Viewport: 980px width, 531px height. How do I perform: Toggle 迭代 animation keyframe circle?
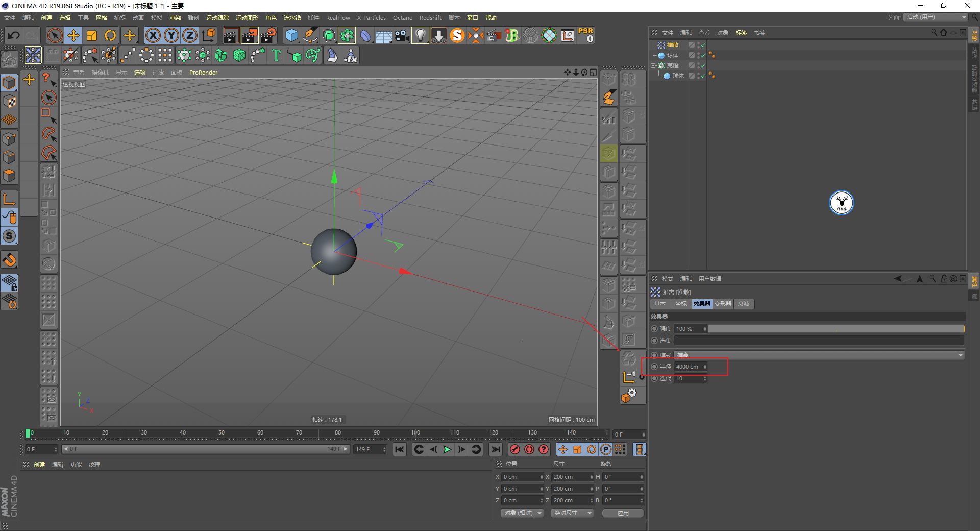click(x=654, y=378)
